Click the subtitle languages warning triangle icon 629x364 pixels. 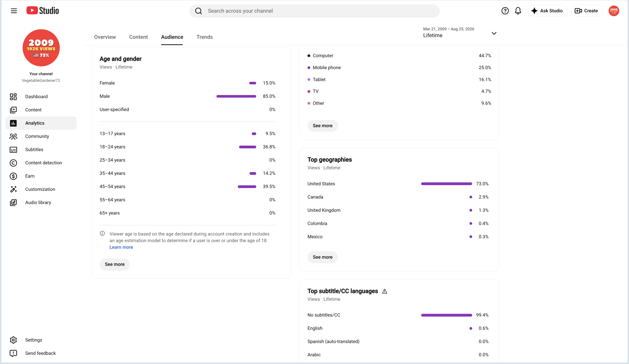tap(384, 291)
